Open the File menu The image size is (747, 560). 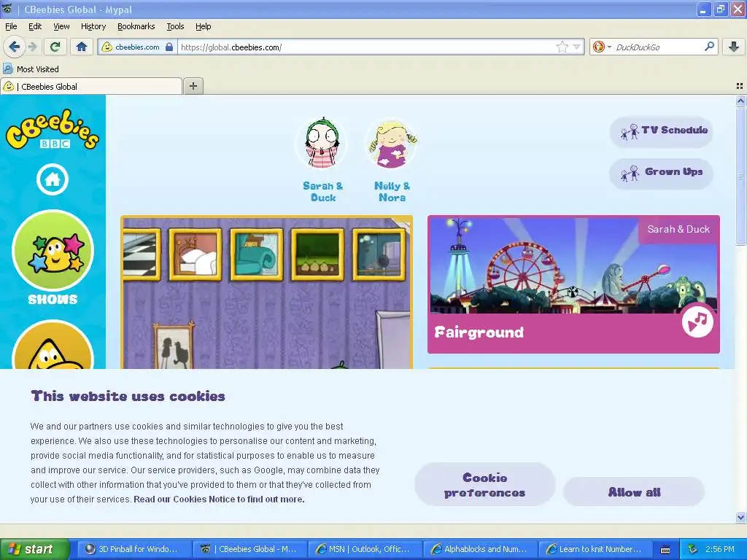coord(11,26)
